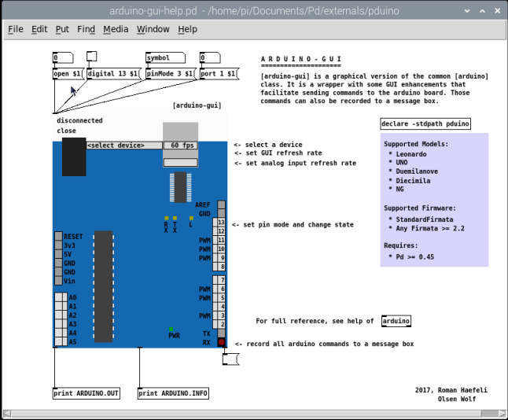This screenshot has width=508, height=420.
Task: Click the red record button on board
Action: [222, 342]
